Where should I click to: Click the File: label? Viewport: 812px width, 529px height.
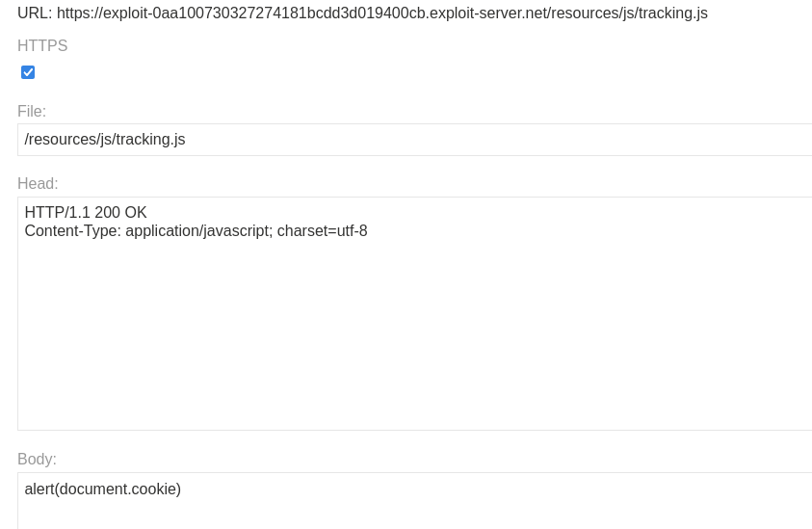(32, 112)
